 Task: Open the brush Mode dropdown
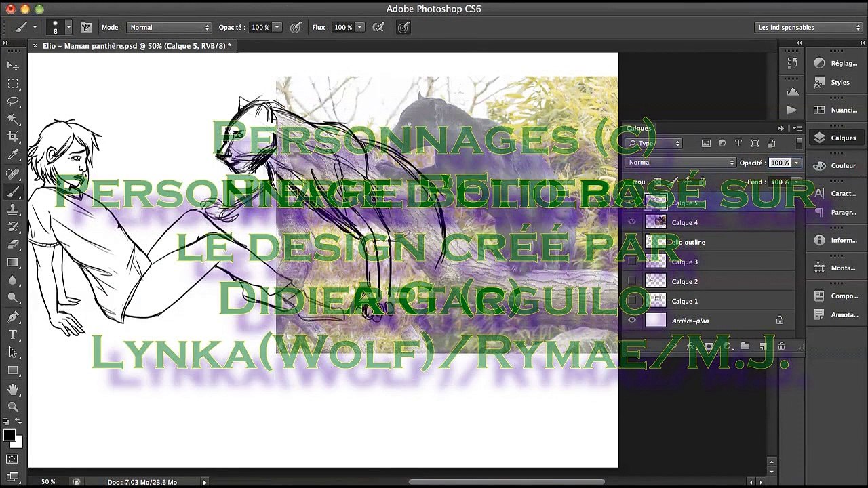click(x=169, y=27)
